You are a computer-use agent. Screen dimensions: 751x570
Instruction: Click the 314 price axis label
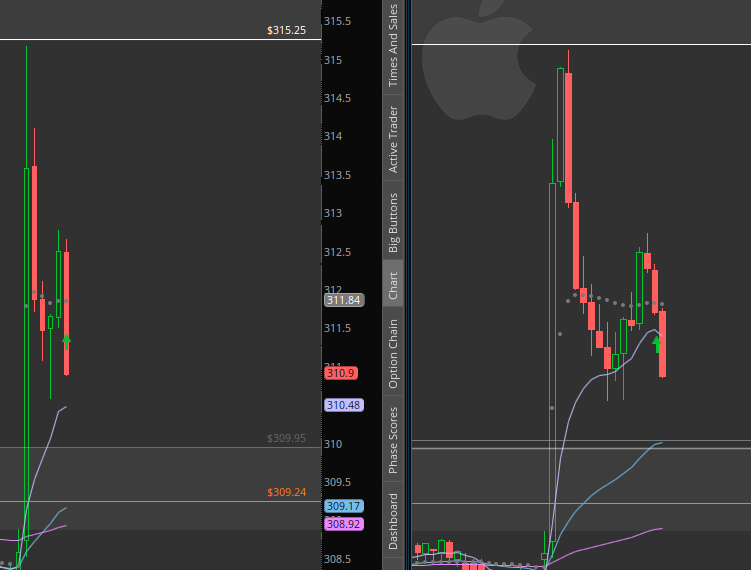pos(333,137)
